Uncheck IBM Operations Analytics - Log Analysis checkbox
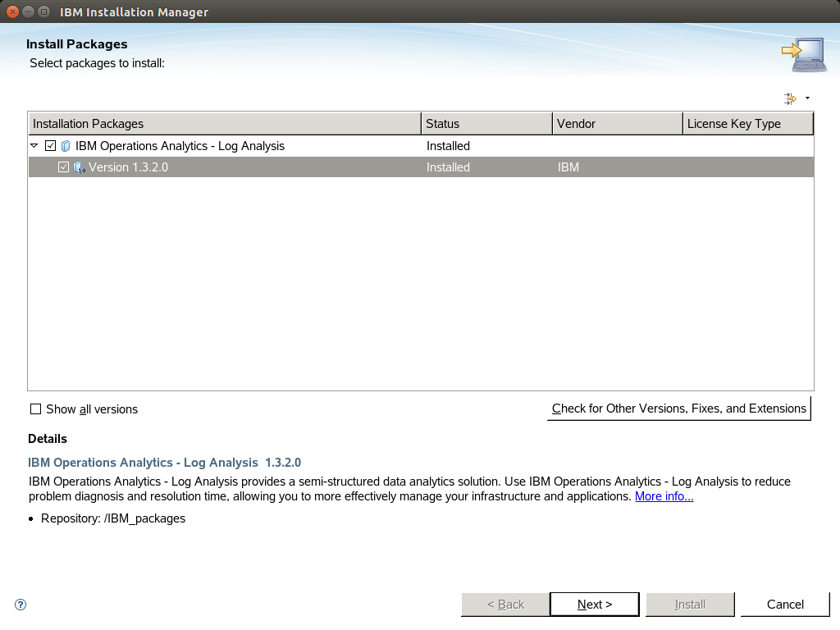The height and width of the screenshot is (630, 840). [x=50, y=146]
